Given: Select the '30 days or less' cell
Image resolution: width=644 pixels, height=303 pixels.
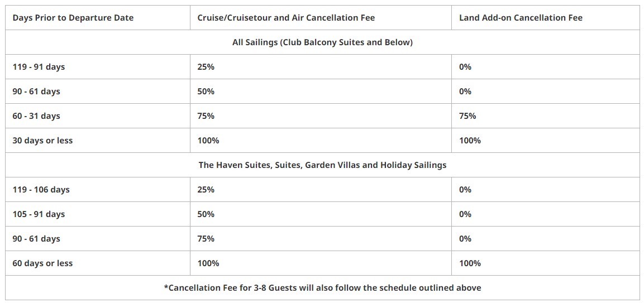Looking at the screenshot, I should tap(42, 141).
